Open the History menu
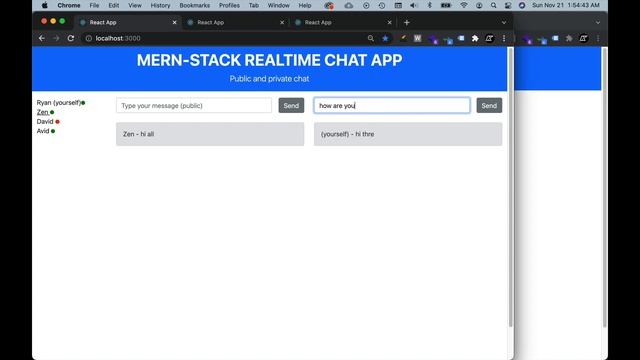The width and height of the screenshot is (640, 360). coord(160,5)
